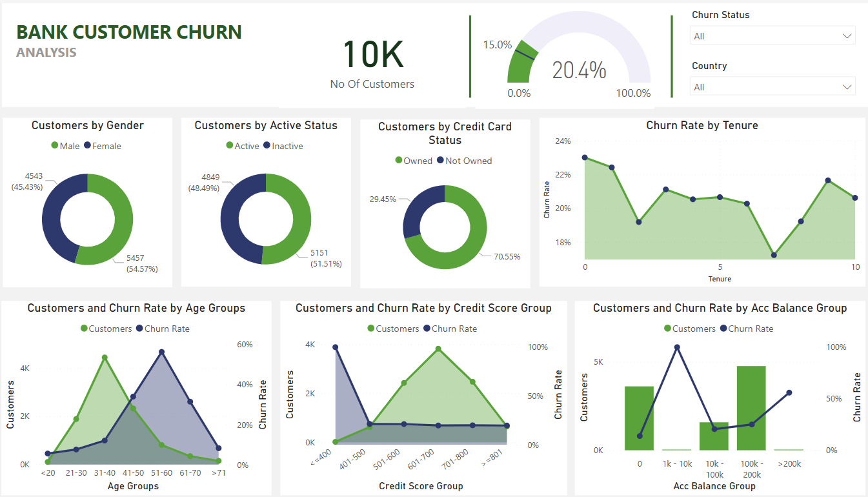Screen dimensions: 868x497
Task: Select the Customers legend in Credit Score chart
Action: (x=372, y=329)
